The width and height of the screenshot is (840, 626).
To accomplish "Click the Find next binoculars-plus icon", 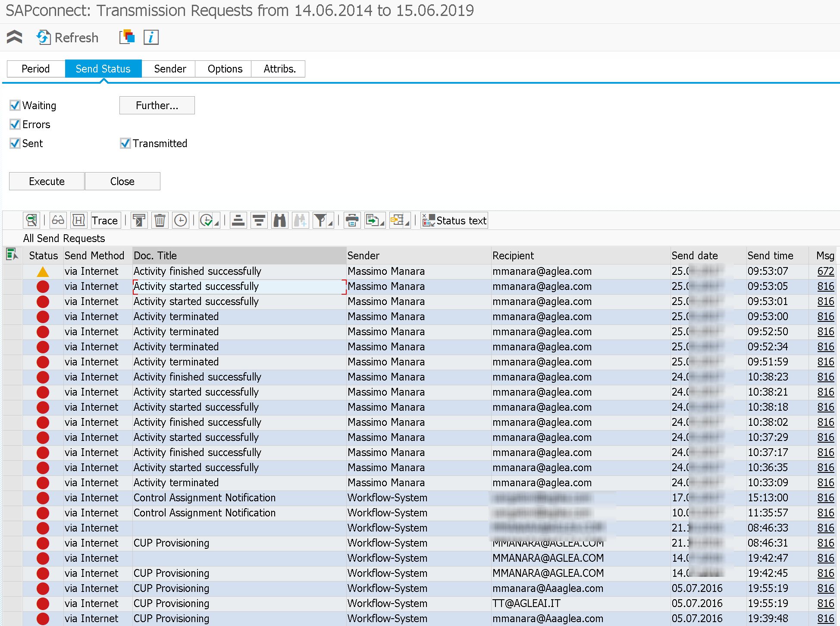I will pos(300,220).
